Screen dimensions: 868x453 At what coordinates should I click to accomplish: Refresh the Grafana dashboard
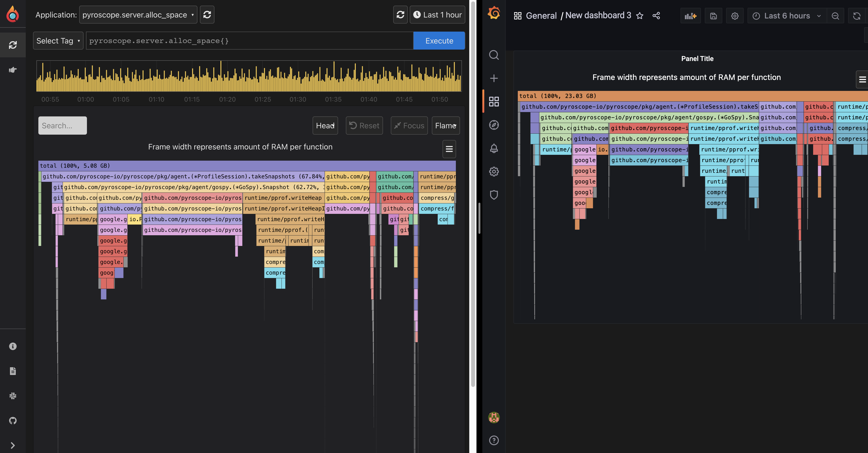pyautogui.click(x=857, y=16)
